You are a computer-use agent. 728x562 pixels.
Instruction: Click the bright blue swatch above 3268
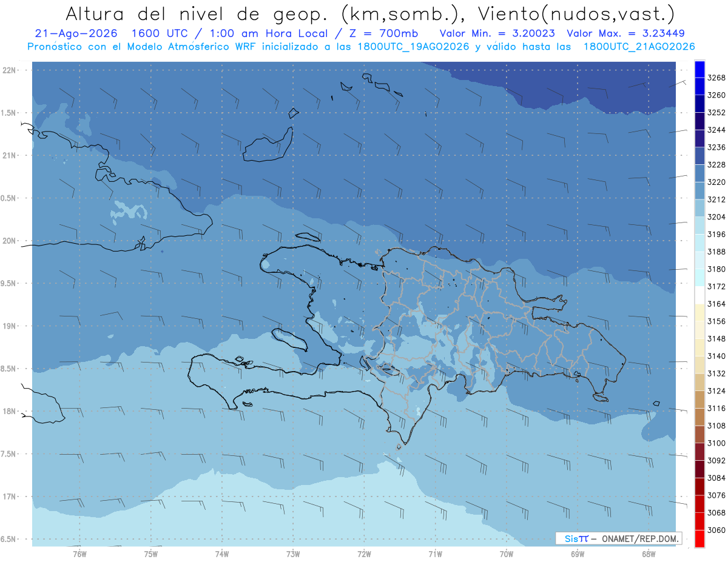click(x=699, y=69)
